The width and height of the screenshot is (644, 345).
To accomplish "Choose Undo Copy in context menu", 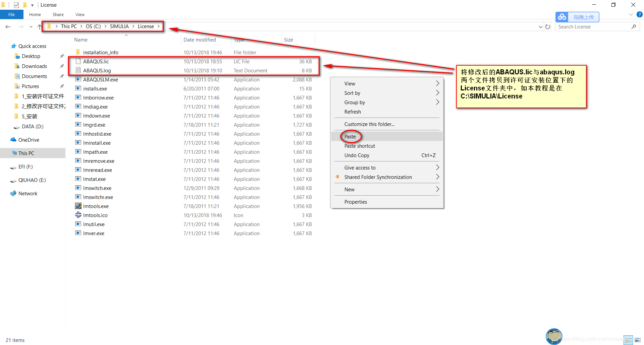I will tap(387, 155).
